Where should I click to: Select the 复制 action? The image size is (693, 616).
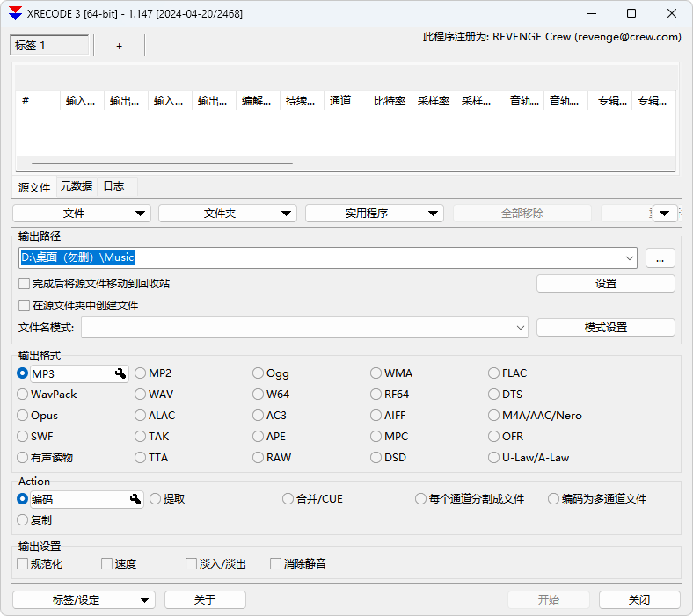[x=34, y=520]
